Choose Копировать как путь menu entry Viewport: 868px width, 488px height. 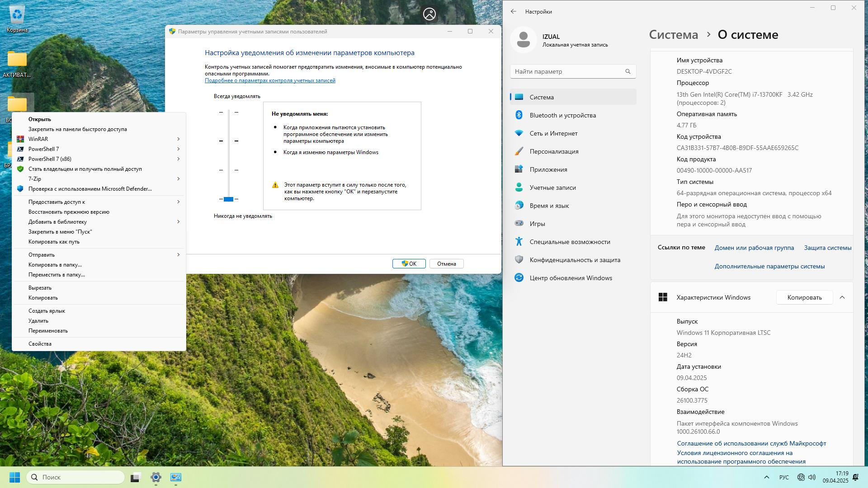(x=54, y=242)
